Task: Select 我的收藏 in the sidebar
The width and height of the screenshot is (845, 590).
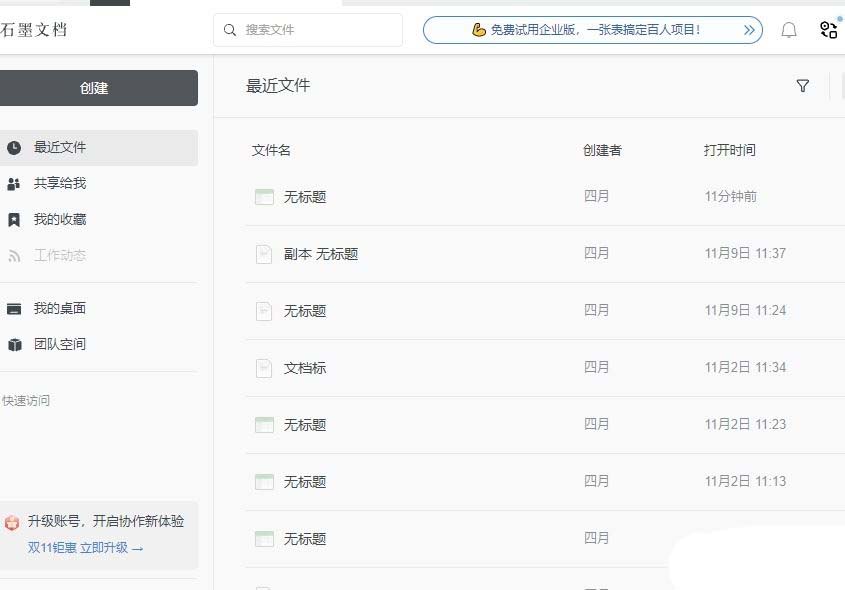Action: point(99,220)
